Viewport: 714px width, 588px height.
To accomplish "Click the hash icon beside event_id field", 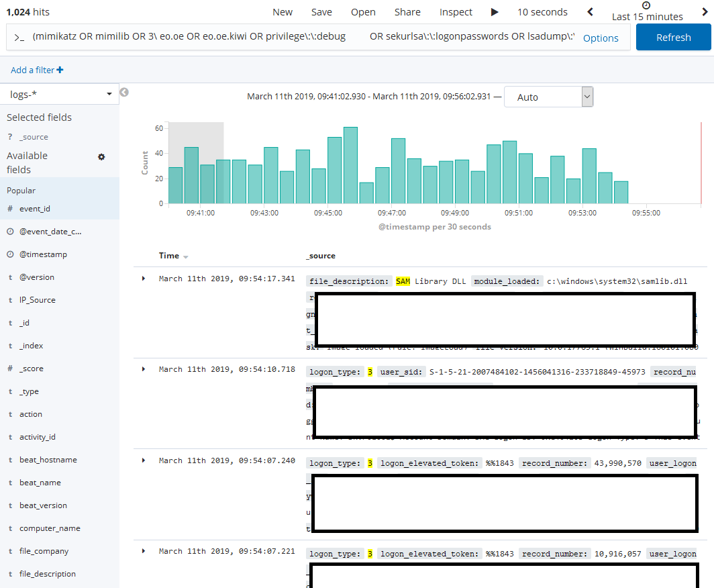I will [x=9, y=209].
